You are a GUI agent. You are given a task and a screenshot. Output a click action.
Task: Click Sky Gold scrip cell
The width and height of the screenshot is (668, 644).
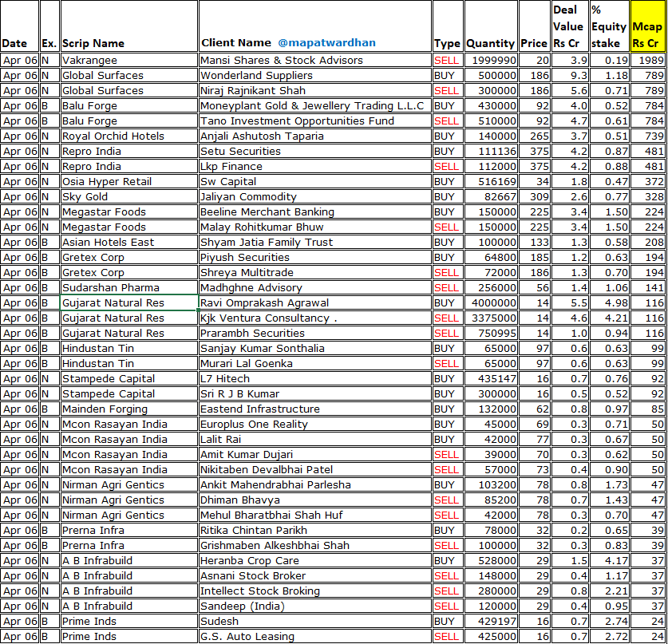129,197
